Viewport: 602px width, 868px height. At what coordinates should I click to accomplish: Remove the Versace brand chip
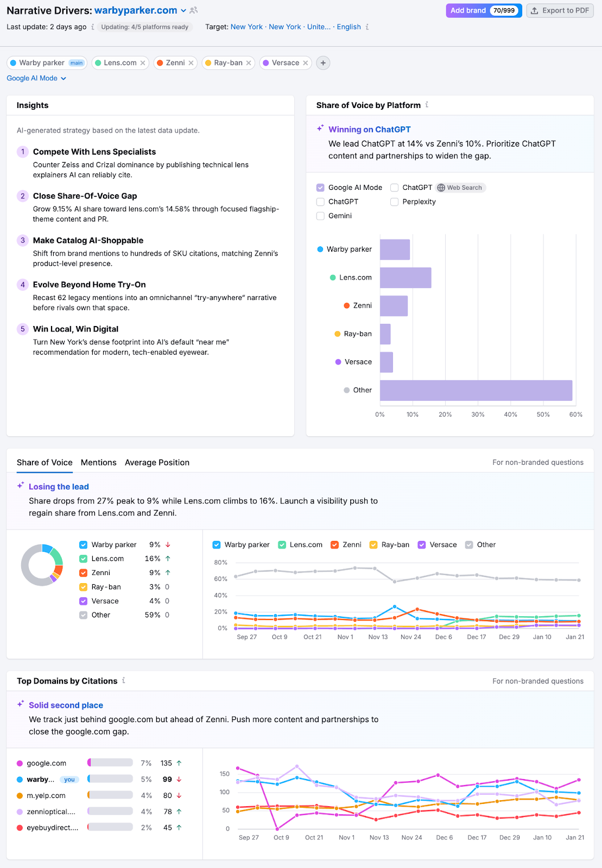pos(306,63)
